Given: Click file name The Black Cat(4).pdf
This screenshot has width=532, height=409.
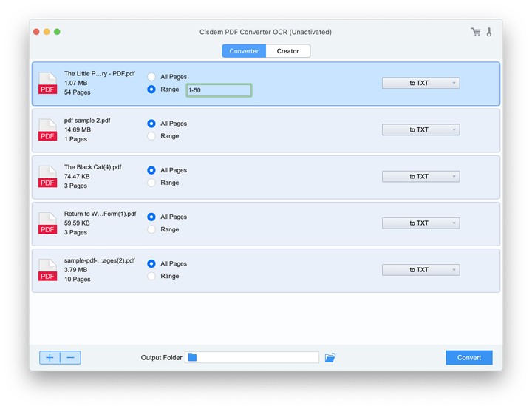Looking at the screenshot, I should pyautogui.click(x=92, y=167).
